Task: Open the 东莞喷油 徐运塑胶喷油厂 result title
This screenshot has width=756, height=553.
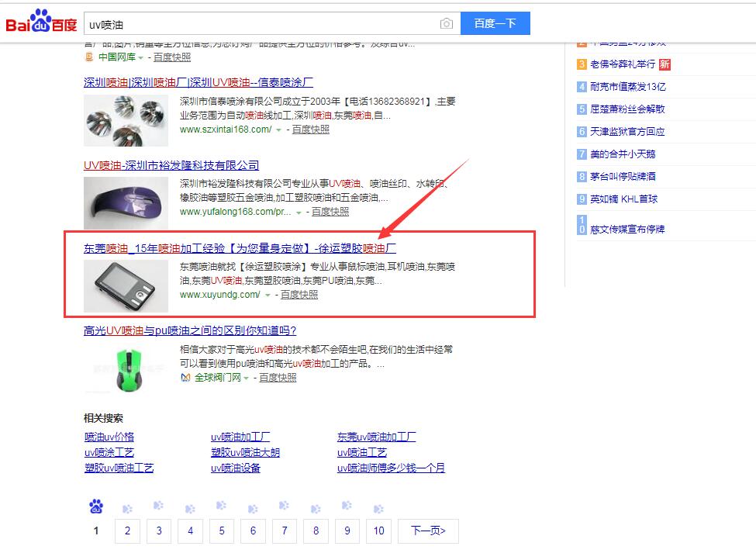Action: click(x=240, y=248)
